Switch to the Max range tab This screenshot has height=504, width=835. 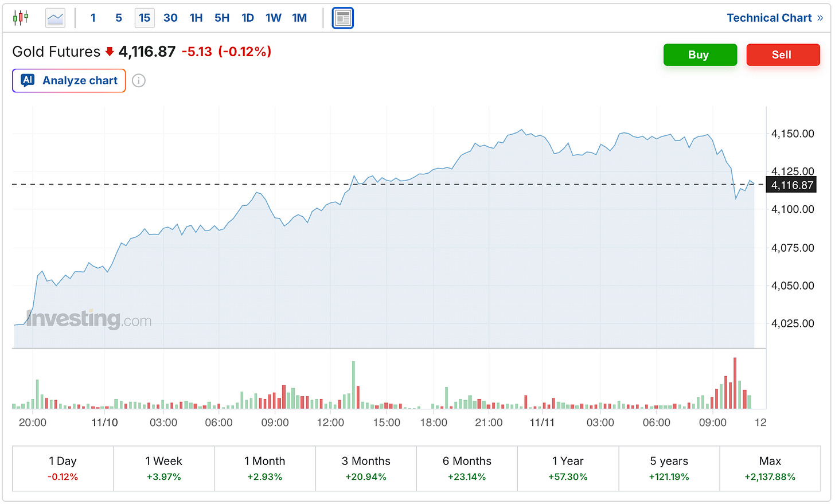coord(770,468)
